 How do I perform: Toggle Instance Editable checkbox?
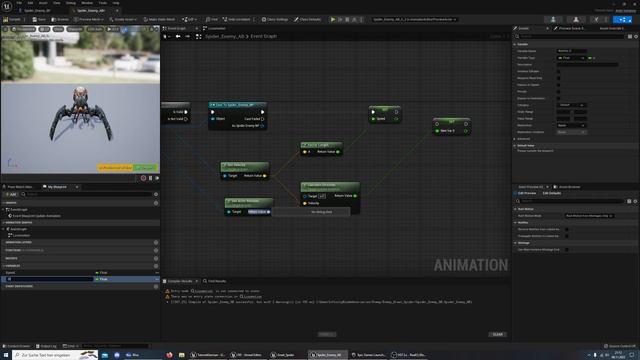[558, 71]
